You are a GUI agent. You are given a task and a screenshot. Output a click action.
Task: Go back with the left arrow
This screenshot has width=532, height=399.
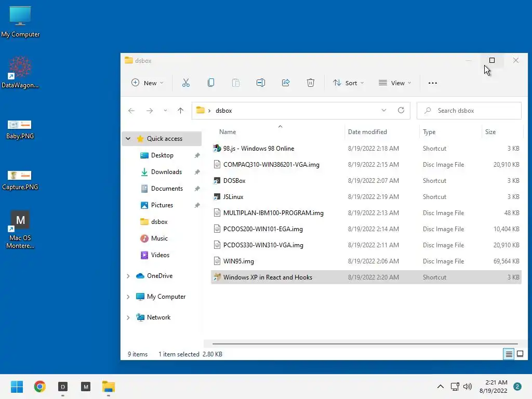[x=131, y=111]
